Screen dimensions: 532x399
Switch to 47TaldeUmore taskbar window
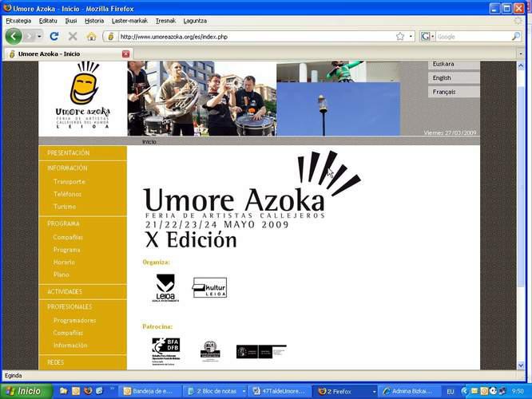[x=280, y=391]
